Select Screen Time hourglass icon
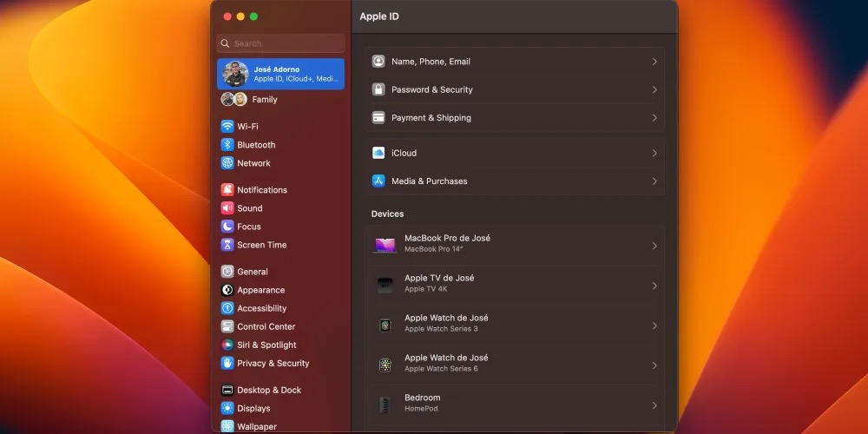Image resolution: width=868 pixels, height=434 pixels. [x=227, y=245]
